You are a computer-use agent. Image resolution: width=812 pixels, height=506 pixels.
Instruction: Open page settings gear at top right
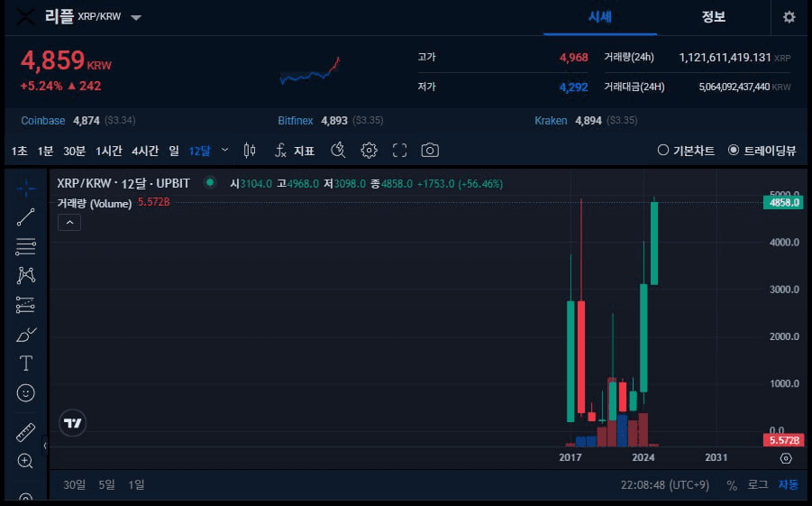pyautogui.click(x=789, y=17)
